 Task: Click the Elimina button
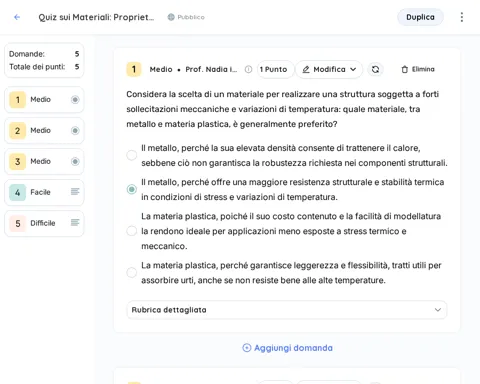tap(418, 69)
